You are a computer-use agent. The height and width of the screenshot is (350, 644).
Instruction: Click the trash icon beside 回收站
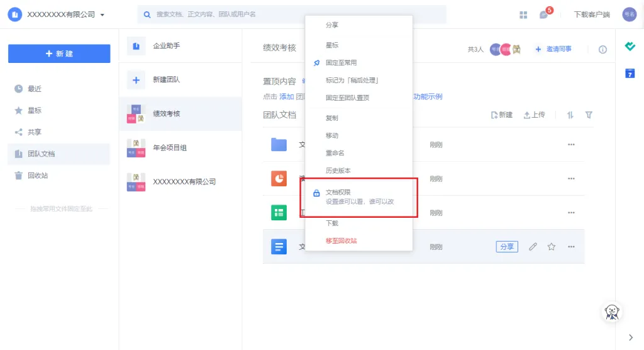18,176
